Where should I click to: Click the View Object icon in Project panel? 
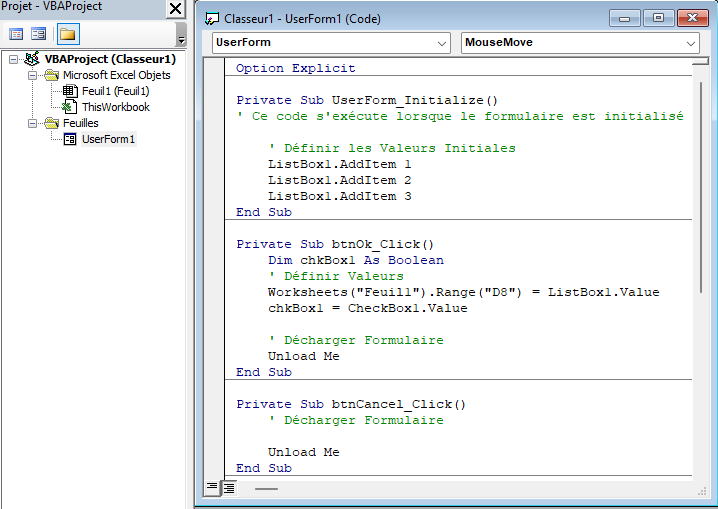coord(38,34)
